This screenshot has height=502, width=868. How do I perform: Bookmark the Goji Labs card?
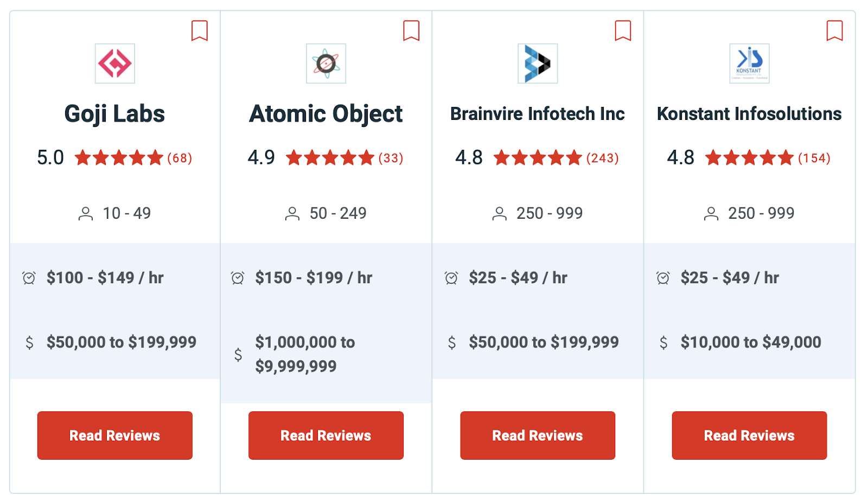[x=200, y=30]
